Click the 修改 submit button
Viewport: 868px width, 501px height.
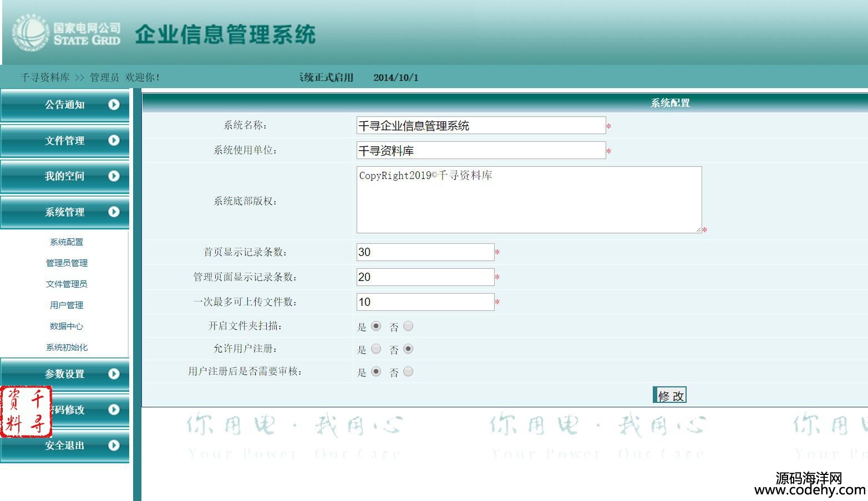[670, 395]
